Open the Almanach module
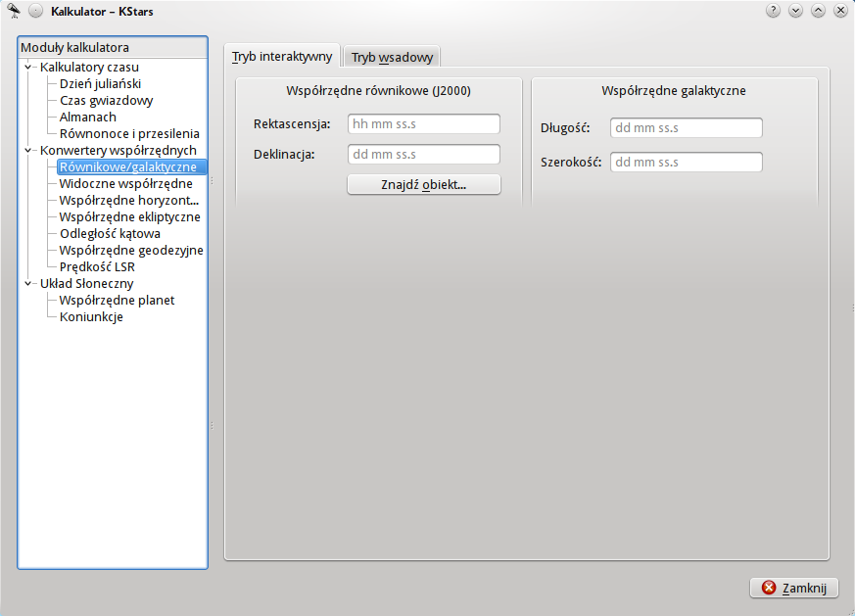The width and height of the screenshot is (855, 616). (88, 118)
